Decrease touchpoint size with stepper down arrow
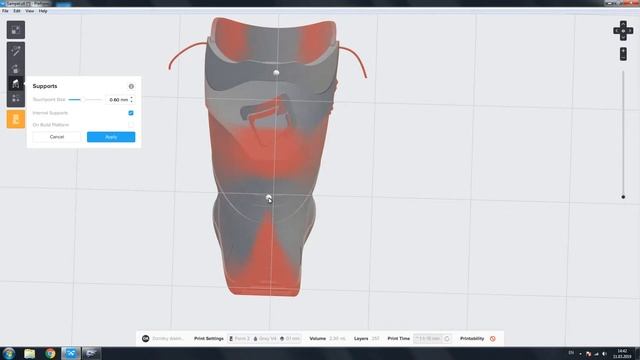Image resolution: width=640 pixels, height=360 pixels. click(131, 101)
